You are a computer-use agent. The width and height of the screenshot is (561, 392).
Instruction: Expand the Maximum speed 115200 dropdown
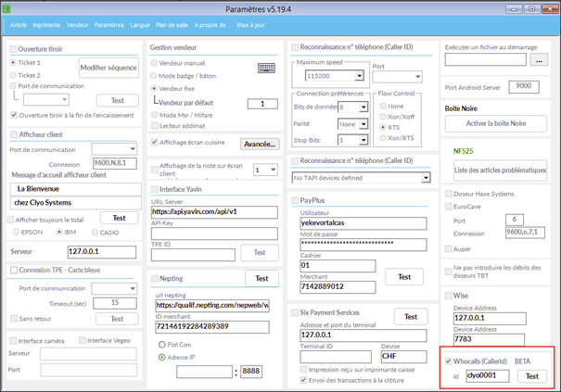pyautogui.click(x=359, y=76)
